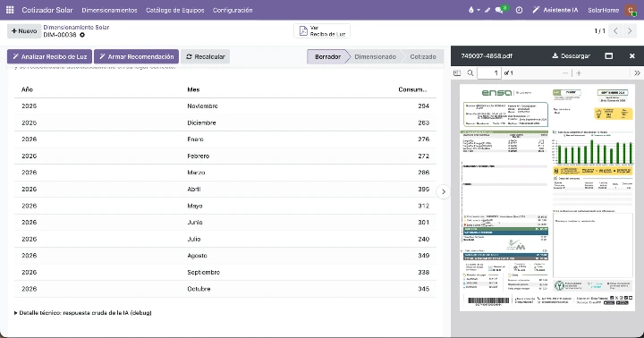Open the Cotizador Solar home

[47, 10]
